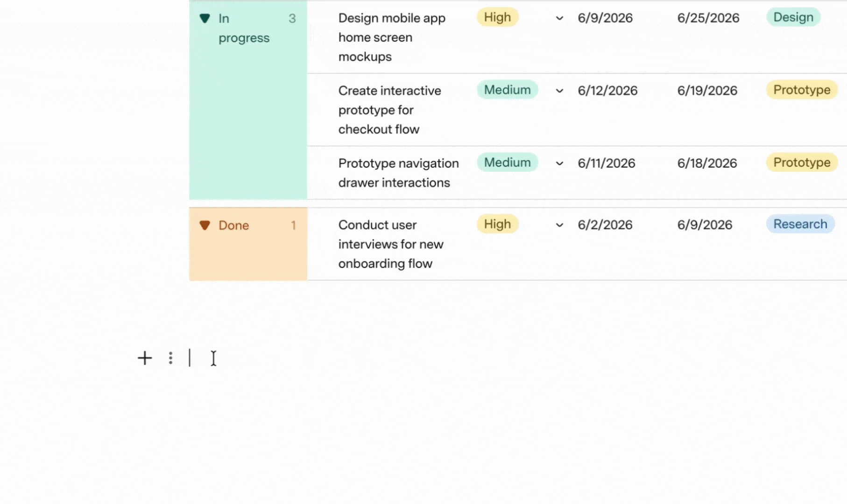The width and height of the screenshot is (847, 504).
Task: Click task "Conduct user interviews for new onboarding flow"
Action: click(x=391, y=244)
